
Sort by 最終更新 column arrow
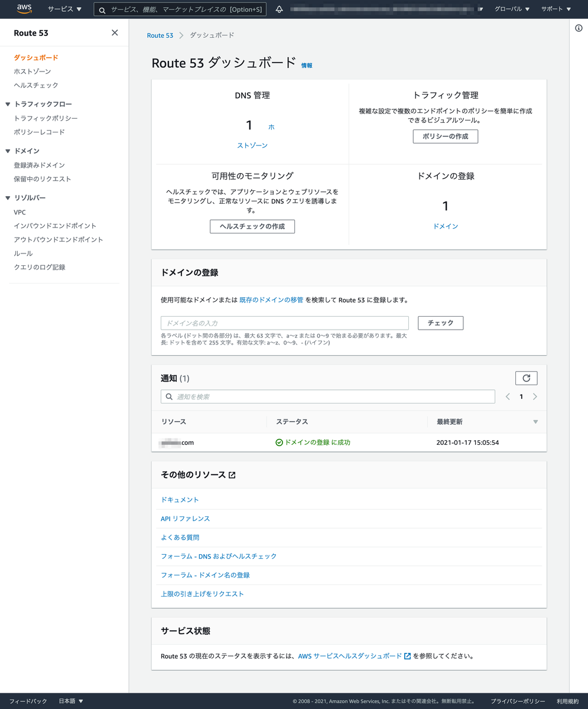pyautogui.click(x=535, y=422)
